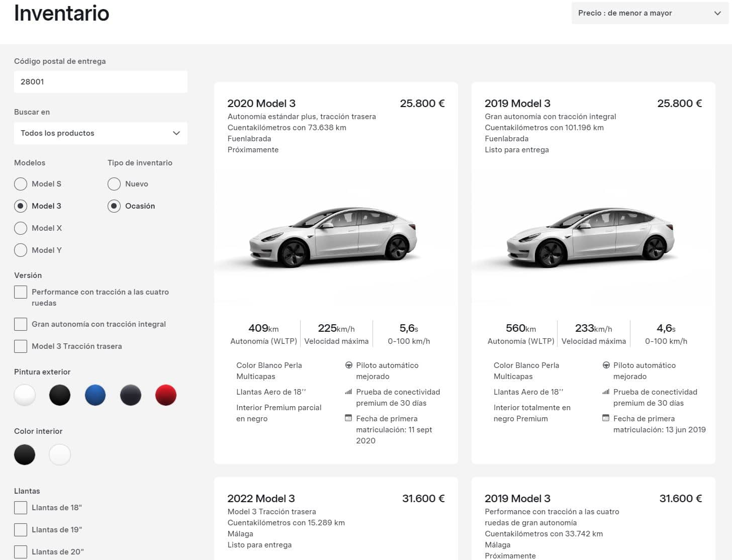Click registration calendar icon on 2020 card
Screen dimensions: 732x560
click(x=348, y=418)
